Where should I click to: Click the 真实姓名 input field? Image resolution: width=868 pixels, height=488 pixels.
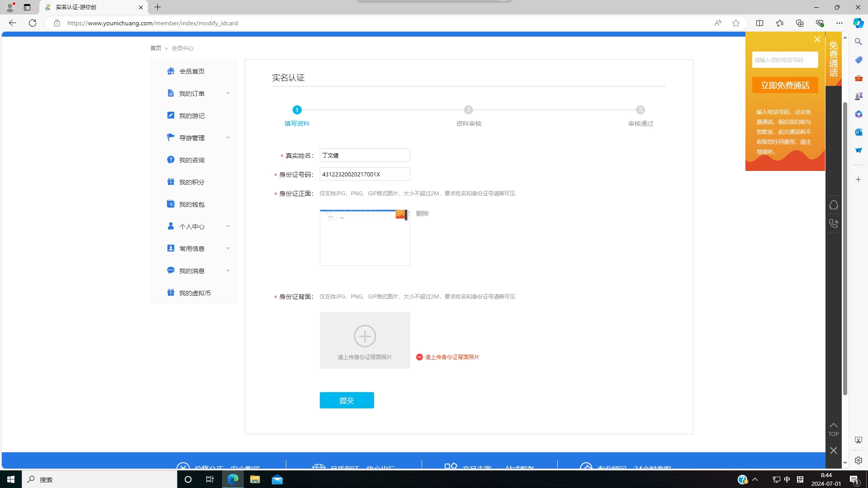point(365,155)
